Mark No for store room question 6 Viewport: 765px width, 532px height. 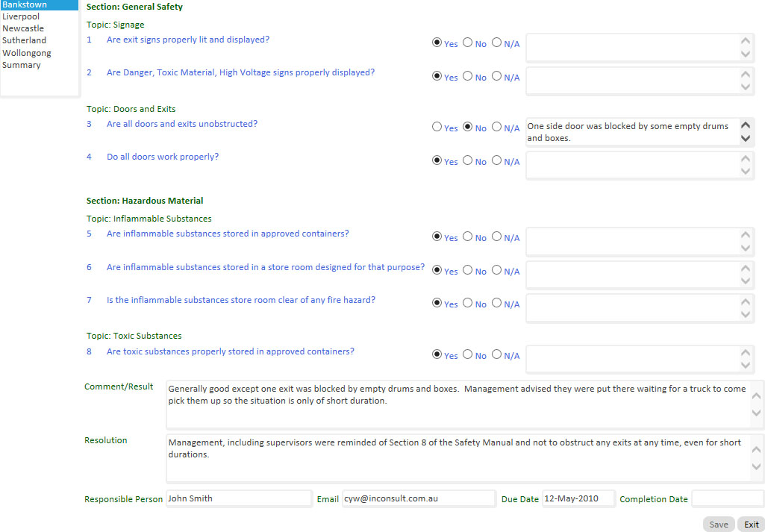pyautogui.click(x=467, y=270)
